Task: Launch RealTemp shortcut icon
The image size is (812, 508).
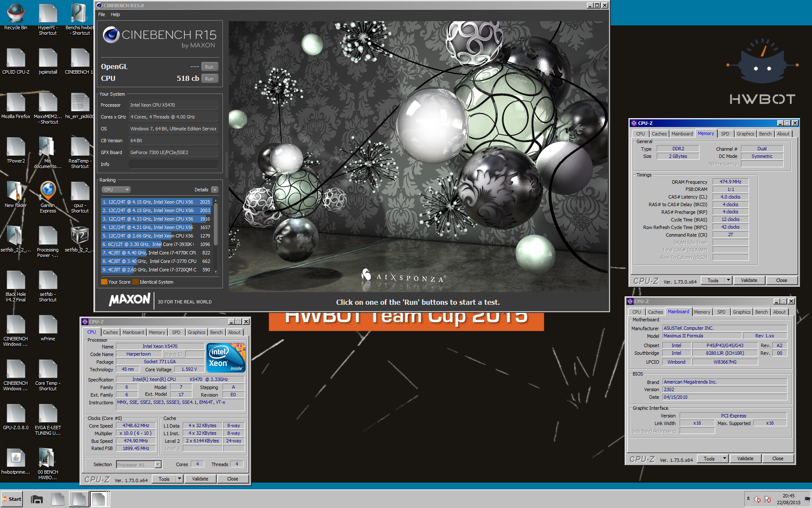Action: click(80, 153)
